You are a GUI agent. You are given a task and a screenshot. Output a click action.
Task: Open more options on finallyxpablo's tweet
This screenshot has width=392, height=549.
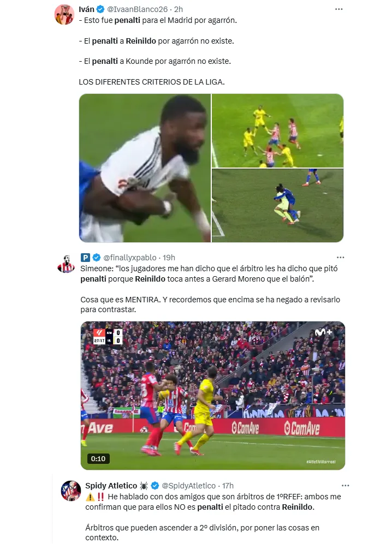(x=340, y=258)
